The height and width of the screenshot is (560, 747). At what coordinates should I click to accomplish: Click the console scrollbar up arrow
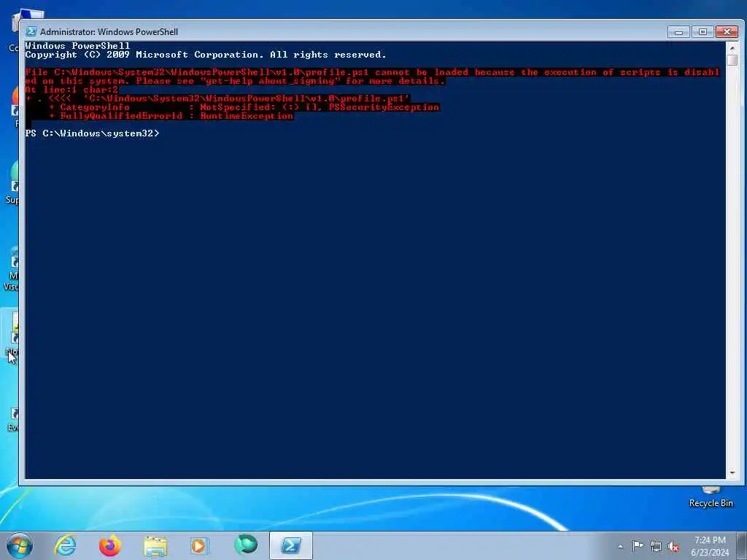732,47
